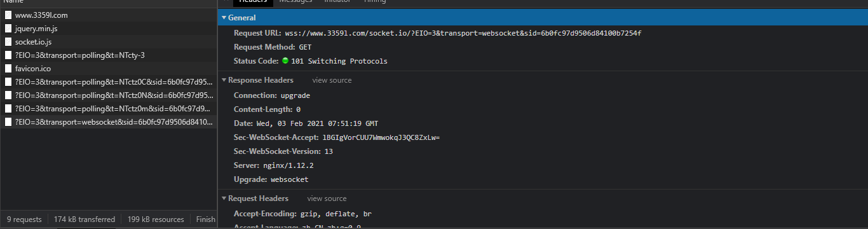Screen dimensions: 868x229
Task: Click the green 101 status code indicator
Action: coord(285,61)
